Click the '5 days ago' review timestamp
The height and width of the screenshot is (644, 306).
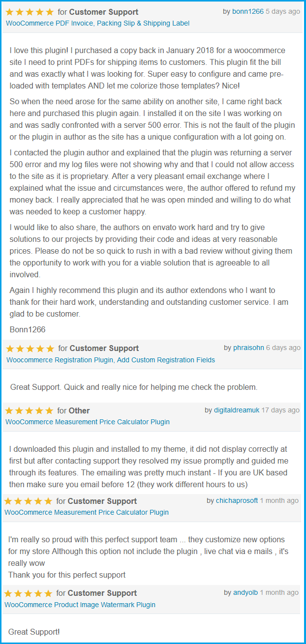pyautogui.click(x=283, y=11)
